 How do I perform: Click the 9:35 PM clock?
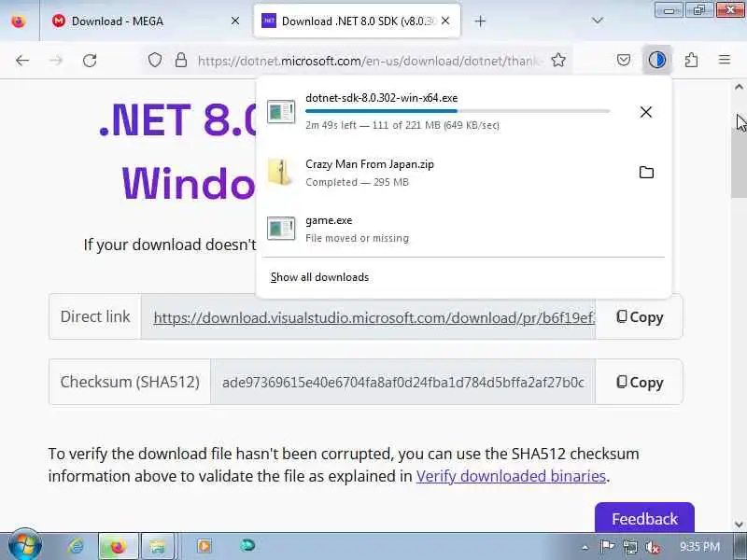tap(699, 546)
